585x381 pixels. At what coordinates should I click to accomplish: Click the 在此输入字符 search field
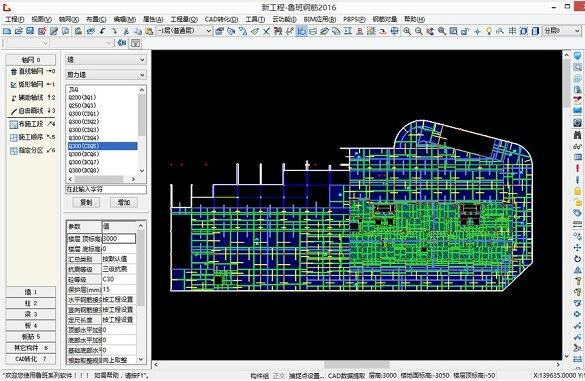[106, 189]
